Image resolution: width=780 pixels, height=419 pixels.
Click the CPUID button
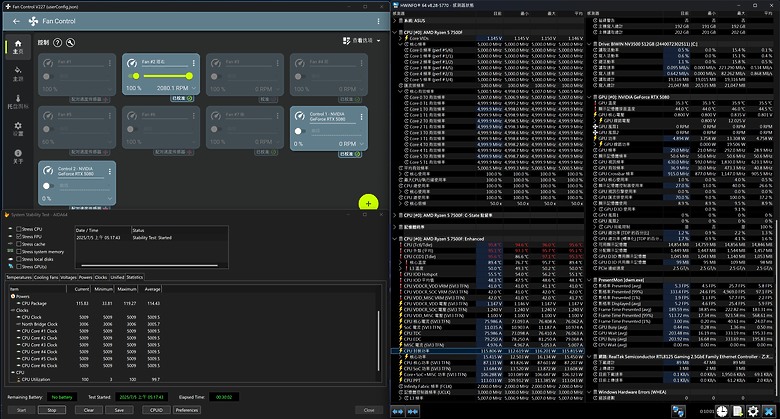156,410
